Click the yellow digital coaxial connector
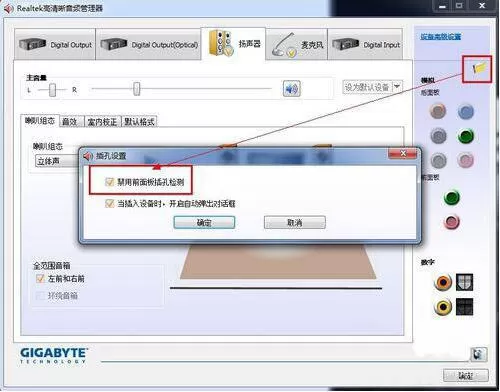The height and width of the screenshot is (392, 500). point(443,307)
